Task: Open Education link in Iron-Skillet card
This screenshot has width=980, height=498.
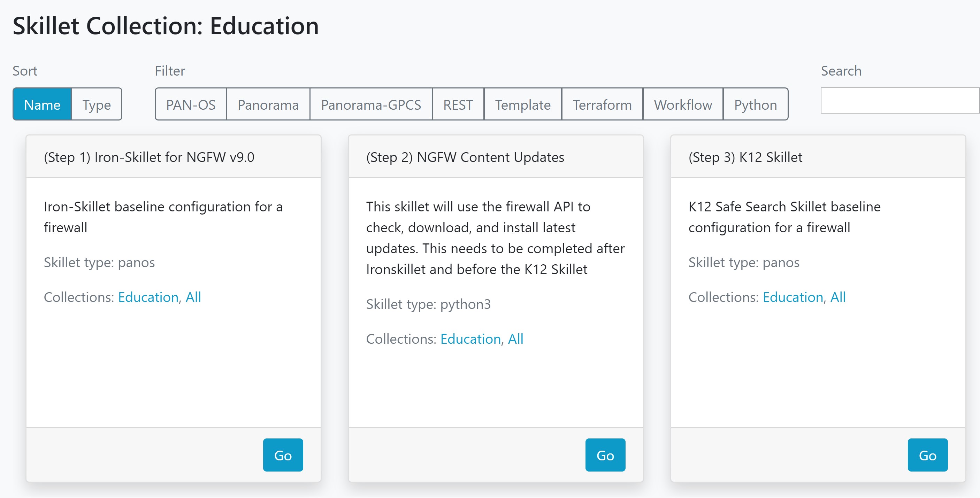Action: [148, 297]
